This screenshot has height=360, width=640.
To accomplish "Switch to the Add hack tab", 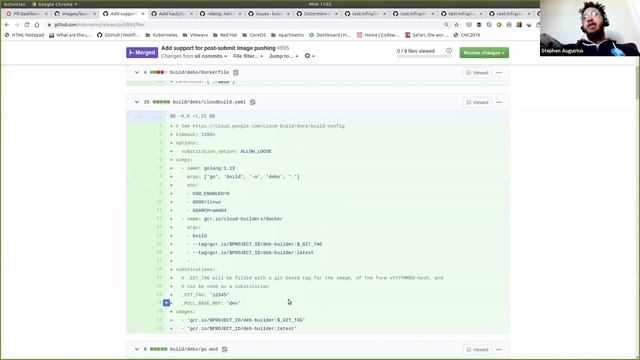I will coord(171,13).
